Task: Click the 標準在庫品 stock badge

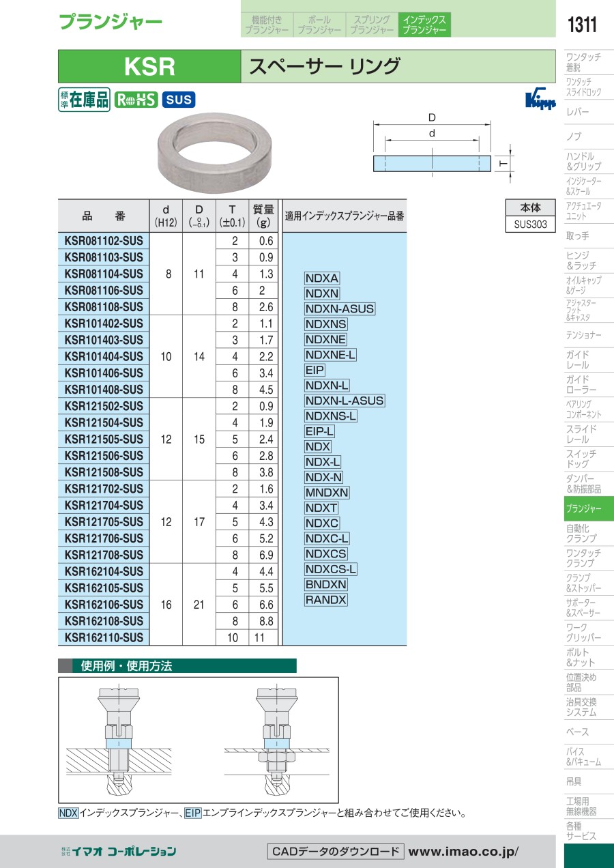Action: 84,100
